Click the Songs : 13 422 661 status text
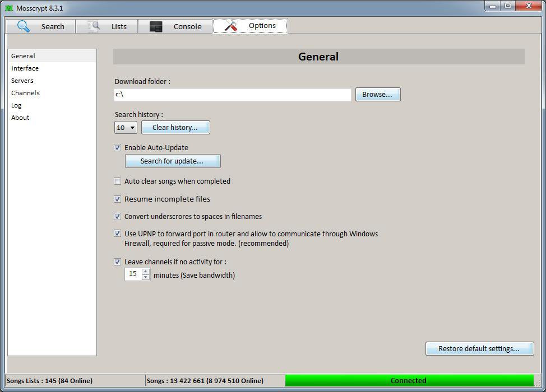This screenshot has width=546, height=392. tap(205, 381)
